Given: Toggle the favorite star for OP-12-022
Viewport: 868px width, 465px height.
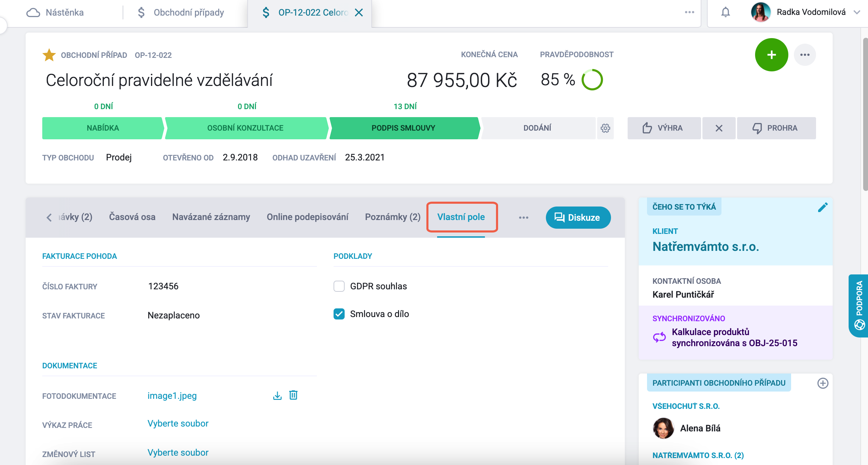Looking at the screenshot, I should [x=49, y=55].
